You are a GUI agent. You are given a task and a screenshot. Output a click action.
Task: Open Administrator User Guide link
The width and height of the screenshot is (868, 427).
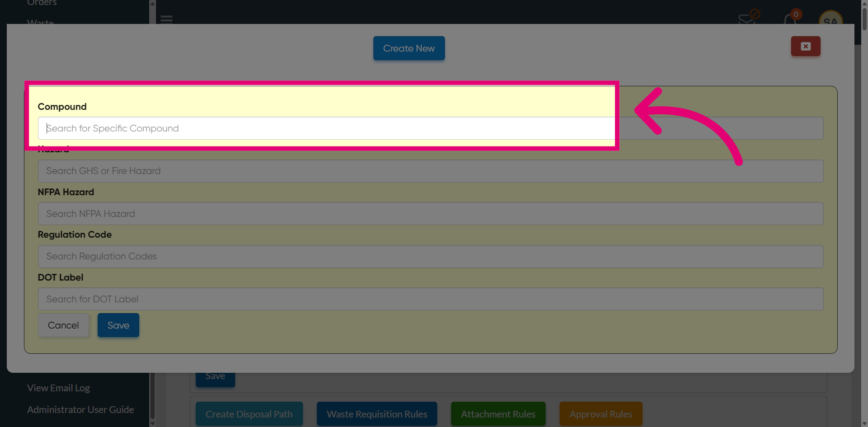click(80, 410)
